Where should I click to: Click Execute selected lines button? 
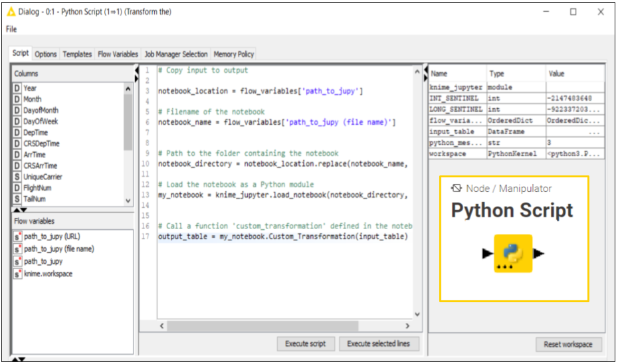tap(378, 343)
